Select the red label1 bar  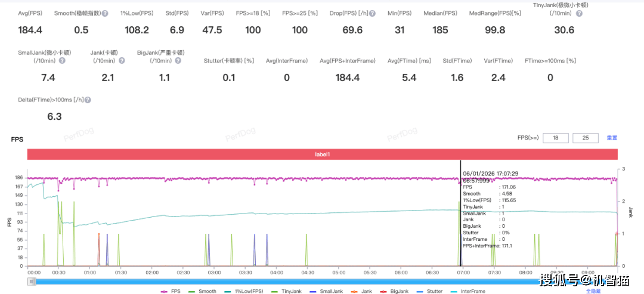pyautogui.click(x=323, y=154)
